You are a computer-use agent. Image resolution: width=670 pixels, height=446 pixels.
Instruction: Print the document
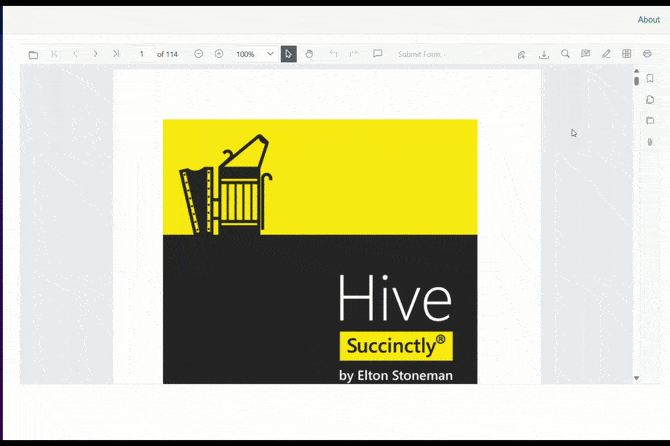tap(647, 54)
